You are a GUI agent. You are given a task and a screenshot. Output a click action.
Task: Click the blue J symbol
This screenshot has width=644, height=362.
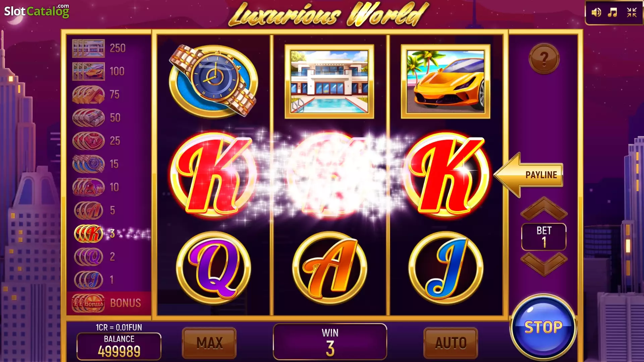[446, 268]
